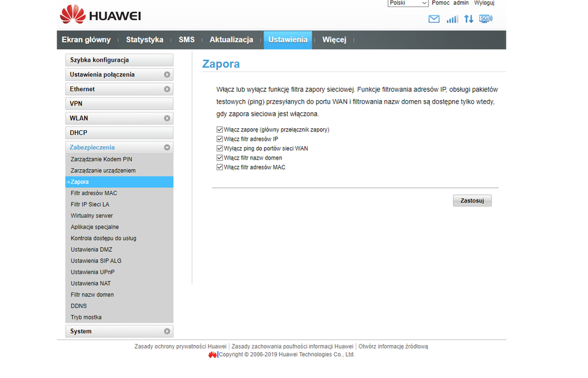Image resolution: width=588 pixels, height=378 pixels.
Task: Click the admin user link
Action: pos(461,3)
